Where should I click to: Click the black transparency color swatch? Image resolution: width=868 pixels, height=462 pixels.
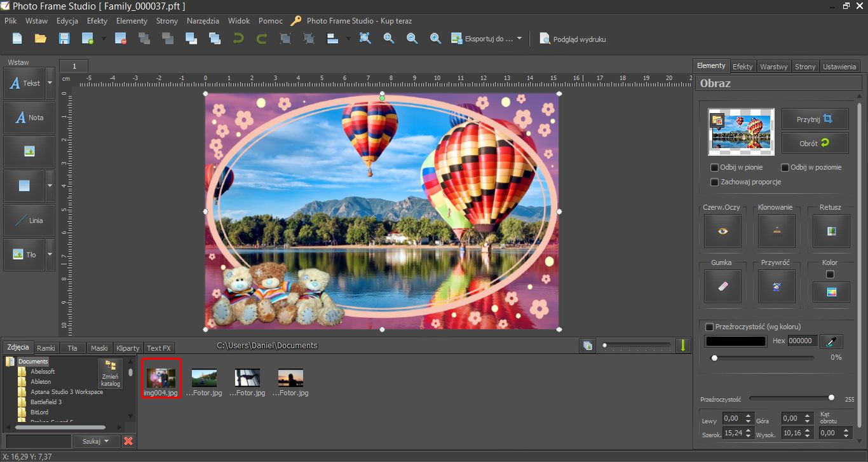click(735, 341)
